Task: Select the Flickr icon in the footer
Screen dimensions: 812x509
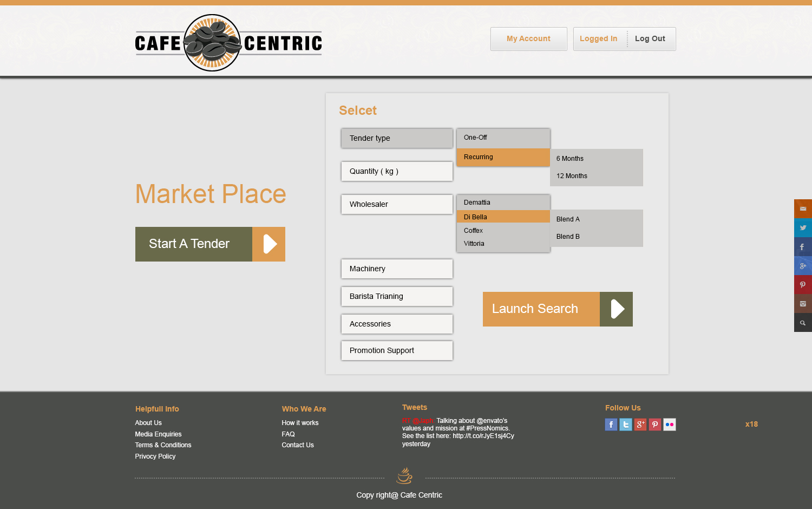Action: (669, 424)
